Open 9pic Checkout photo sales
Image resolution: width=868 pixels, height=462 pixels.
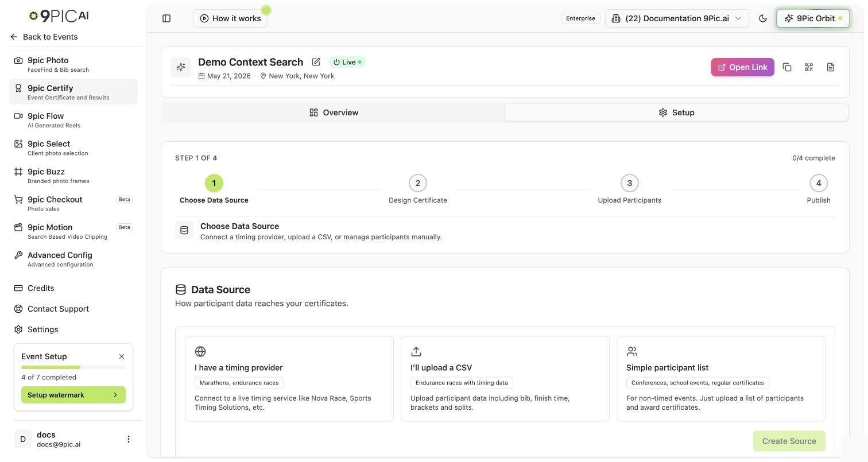73,203
